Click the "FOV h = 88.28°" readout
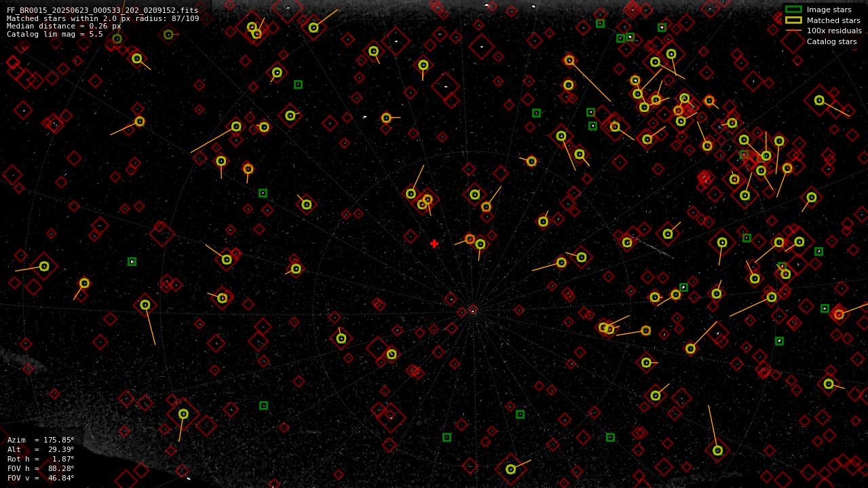Viewport: 868px width, 488px height. [x=41, y=468]
